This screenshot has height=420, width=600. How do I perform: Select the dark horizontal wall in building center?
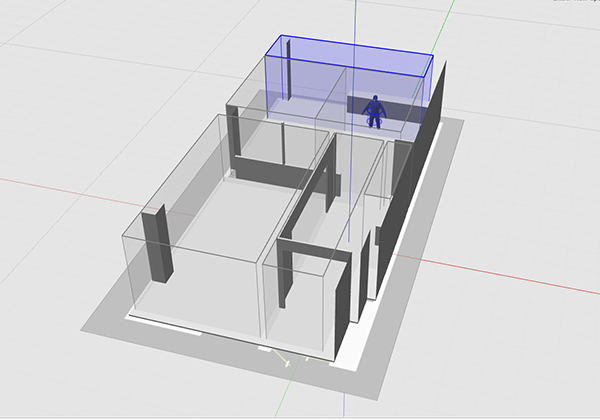click(x=270, y=176)
